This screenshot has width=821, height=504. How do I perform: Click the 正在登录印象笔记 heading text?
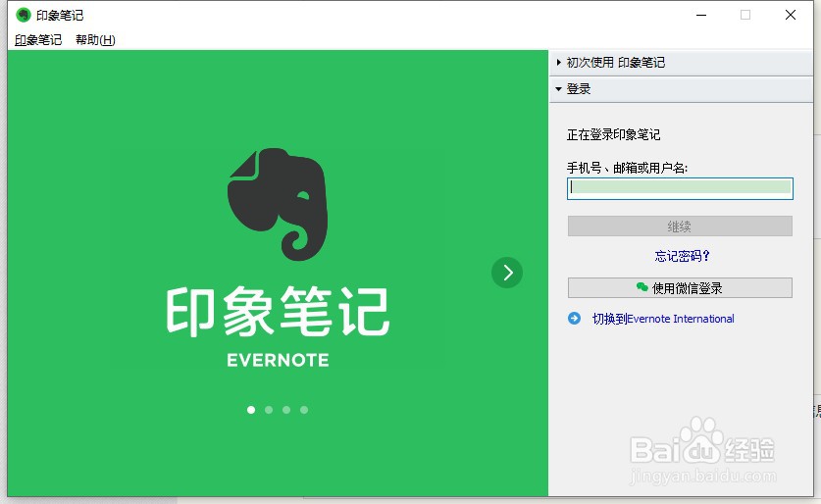coord(614,135)
